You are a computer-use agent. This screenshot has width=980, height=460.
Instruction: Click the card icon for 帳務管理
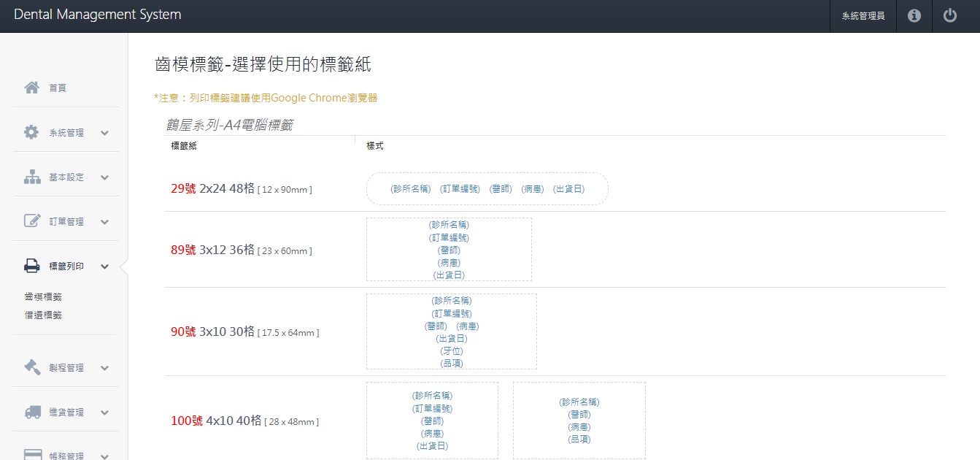pyautogui.click(x=32, y=455)
